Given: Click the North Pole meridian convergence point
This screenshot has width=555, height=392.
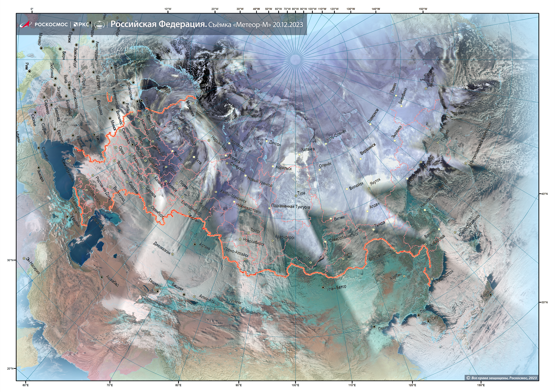Looking at the screenshot, I should [295, 60].
